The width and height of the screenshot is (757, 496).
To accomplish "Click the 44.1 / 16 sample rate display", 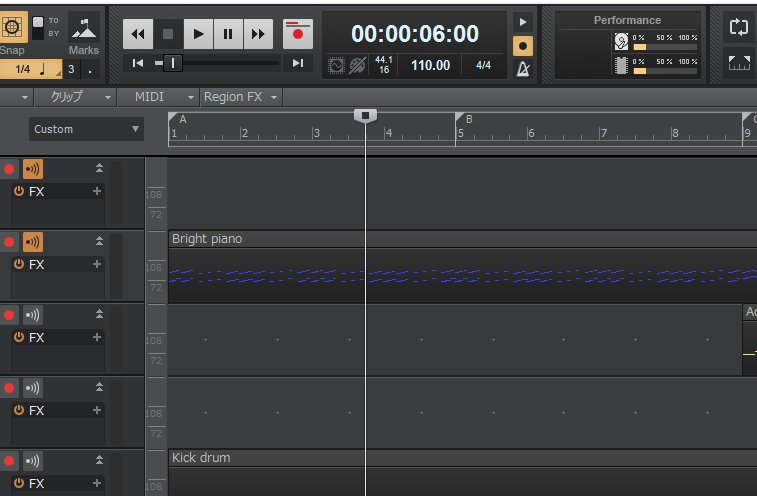I will [x=384, y=65].
